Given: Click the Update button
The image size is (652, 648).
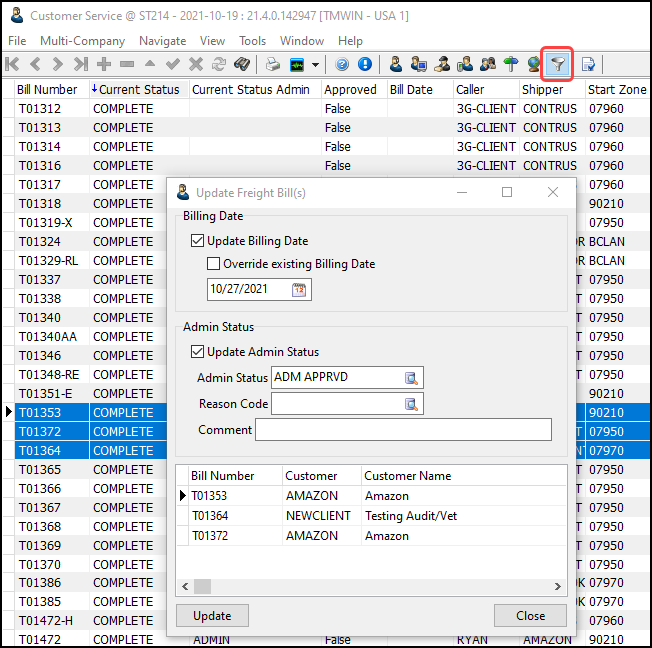Looking at the screenshot, I should (x=212, y=616).
